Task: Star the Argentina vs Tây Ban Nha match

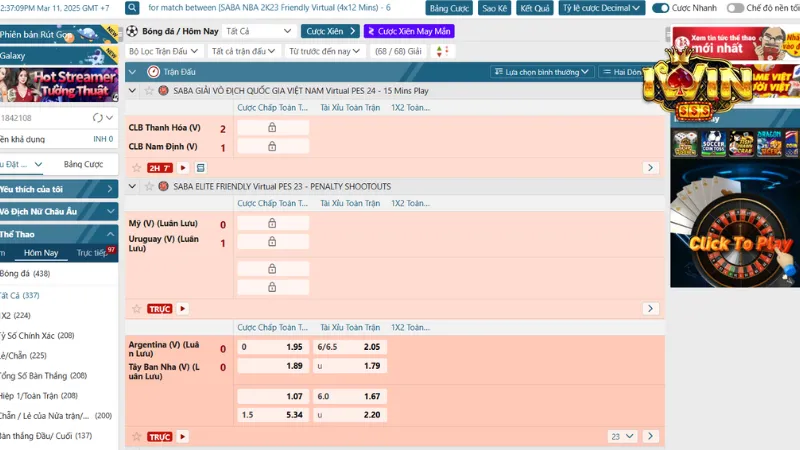Action: 136,437
